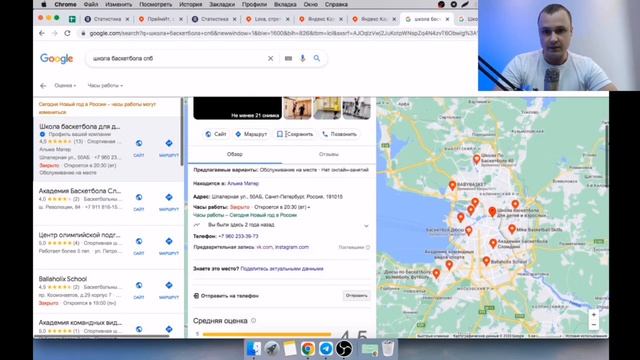Open OBS from the Dock
This screenshot has width=640, height=360.
click(x=344, y=349)
